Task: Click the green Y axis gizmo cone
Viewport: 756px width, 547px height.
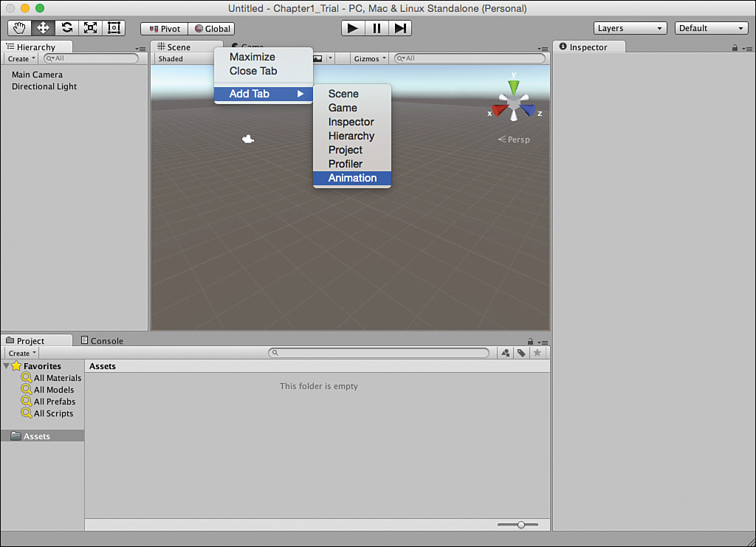Action: click(x=514, y=87)
